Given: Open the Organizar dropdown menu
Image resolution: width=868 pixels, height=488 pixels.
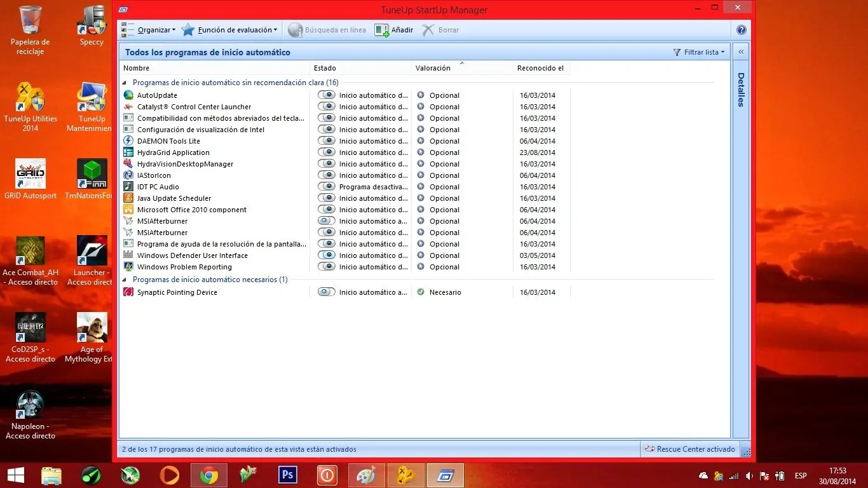Looking at the screenshot, I should 148,30.
